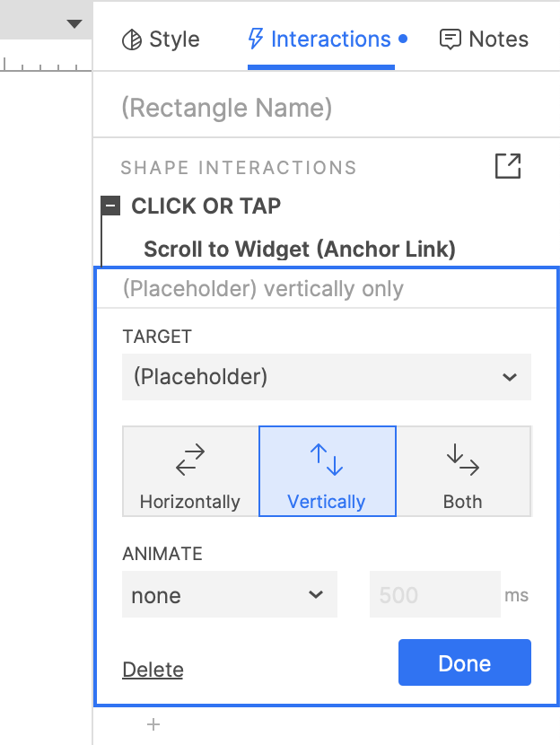Click the Rectangle Name field
This screenshot has height=745, width=560.
[x=327, y=109]
